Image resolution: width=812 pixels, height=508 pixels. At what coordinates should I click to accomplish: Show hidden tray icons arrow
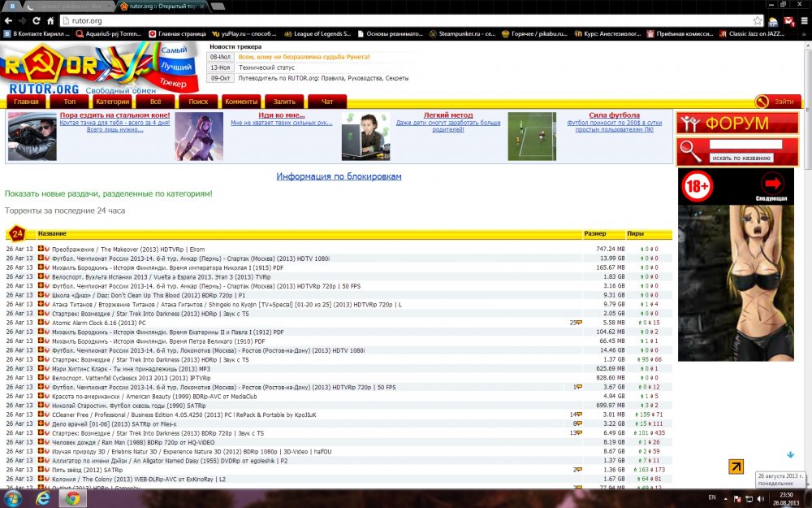pyautogui.click(x=725, y=499)
